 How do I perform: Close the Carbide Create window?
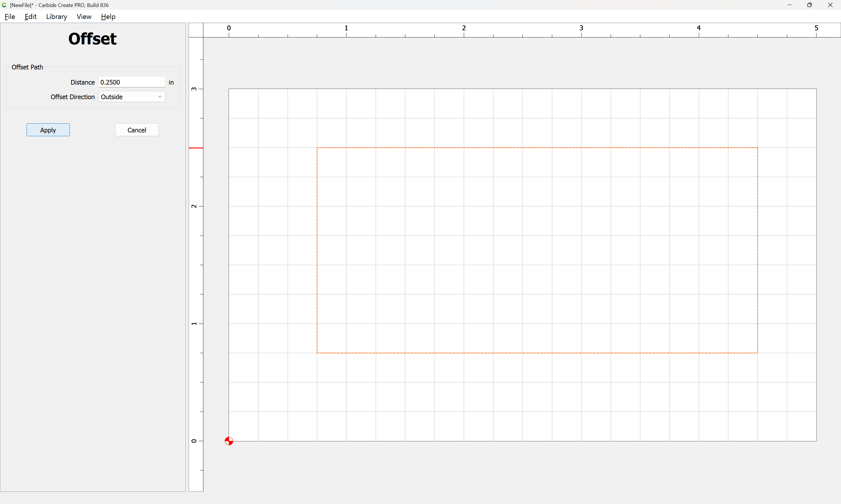pyautogui.click(x=830, y=5)
